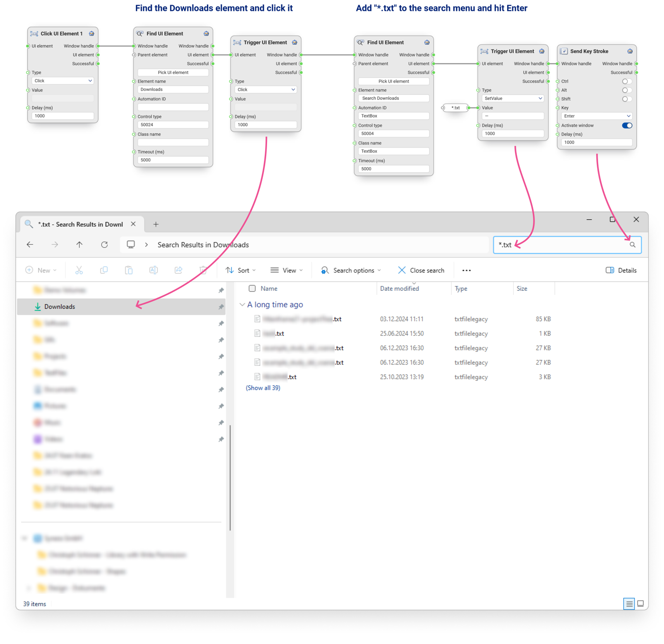Click the first Trigger UI Element robot icon
The width and height of the screenshot is (664, 644).
tap(295, 42)
